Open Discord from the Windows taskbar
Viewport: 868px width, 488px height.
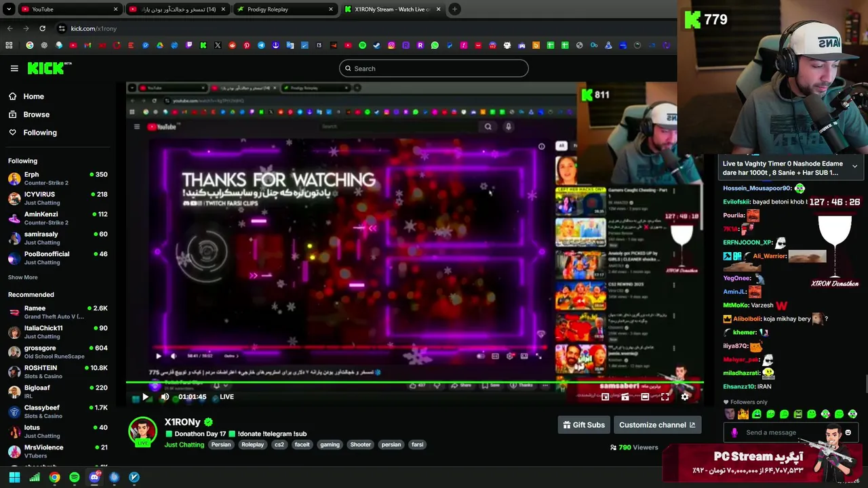click(x=94, y=477)
